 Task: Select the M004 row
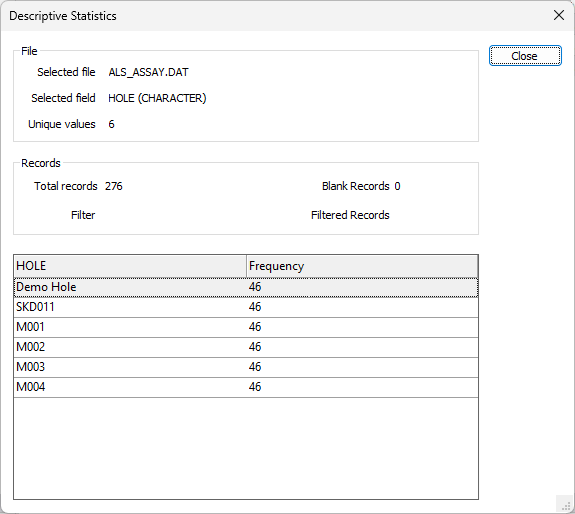[x=246, y=387]
